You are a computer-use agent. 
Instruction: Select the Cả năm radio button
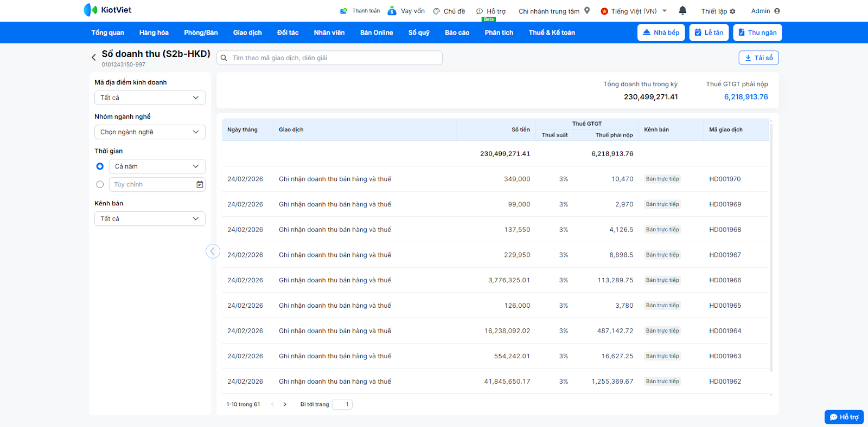pyautogui.click(x=100, y=166)
